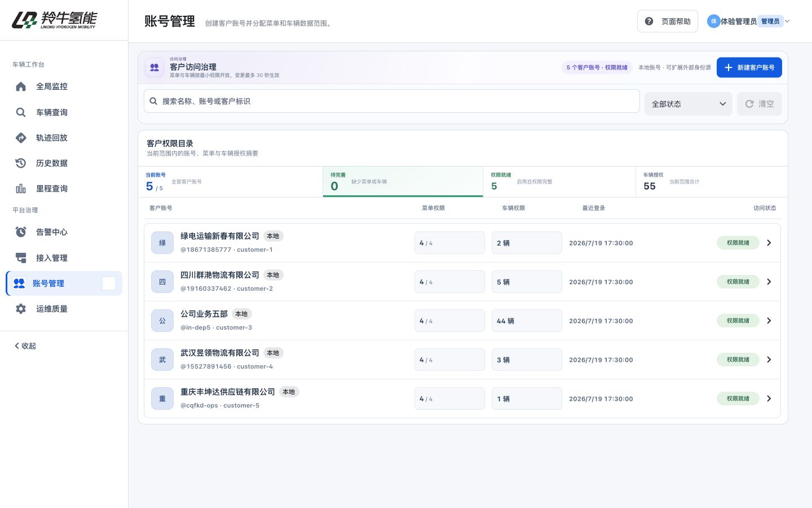This screenshot has width=812, height=508.
Task: Click avatar 重 of 重庆丰坤达供应链有限公司
Action: tap(162, 398)
